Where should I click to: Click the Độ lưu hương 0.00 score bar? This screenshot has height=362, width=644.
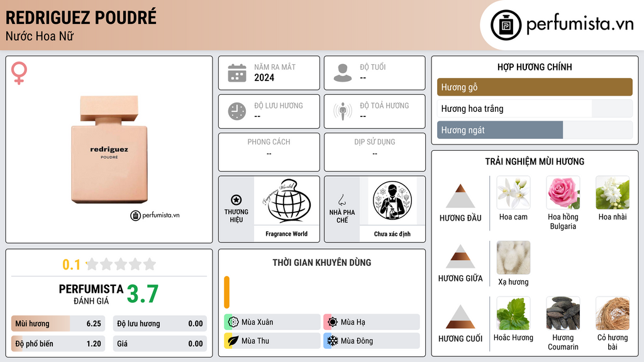coord(160,324)
